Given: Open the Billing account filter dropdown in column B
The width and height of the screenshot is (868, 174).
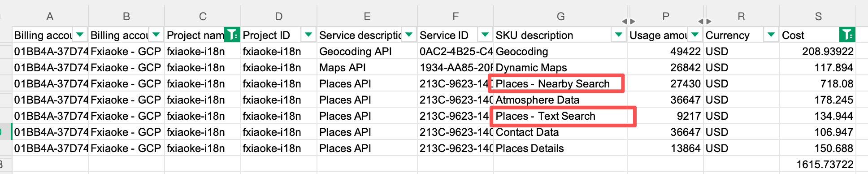Looking at the screenshot, I should [x=156, y=35].
